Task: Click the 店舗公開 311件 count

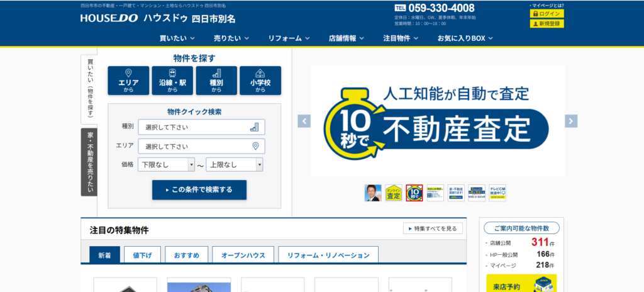Action: [x=521, y=242]
